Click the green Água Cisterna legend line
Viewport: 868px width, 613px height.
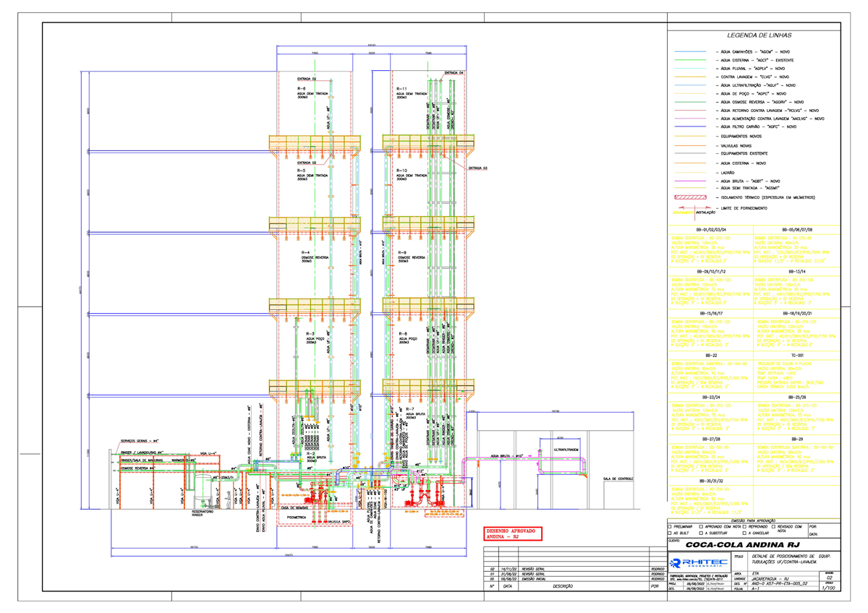click(691, 60)
